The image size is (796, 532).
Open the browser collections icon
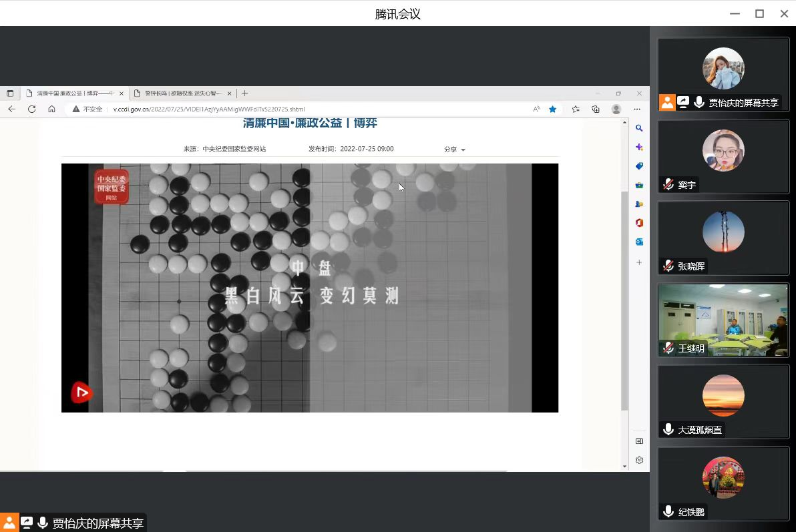point(596,109)
